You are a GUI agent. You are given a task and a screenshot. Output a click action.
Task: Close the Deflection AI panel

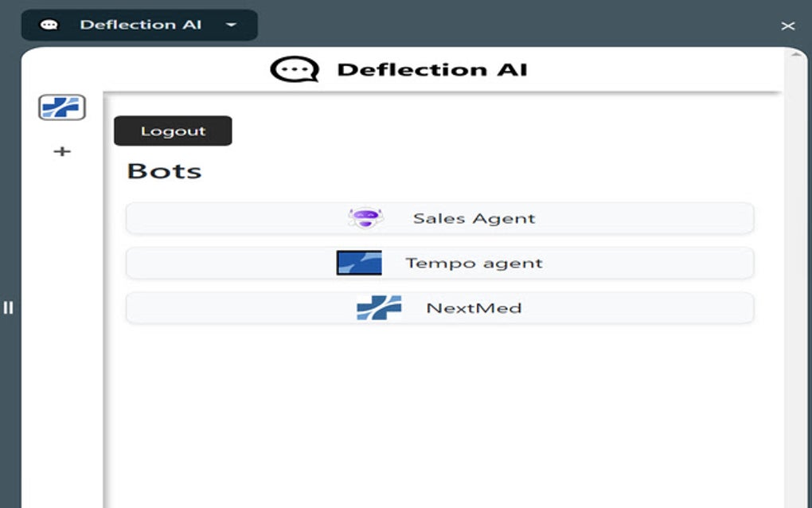787,25
